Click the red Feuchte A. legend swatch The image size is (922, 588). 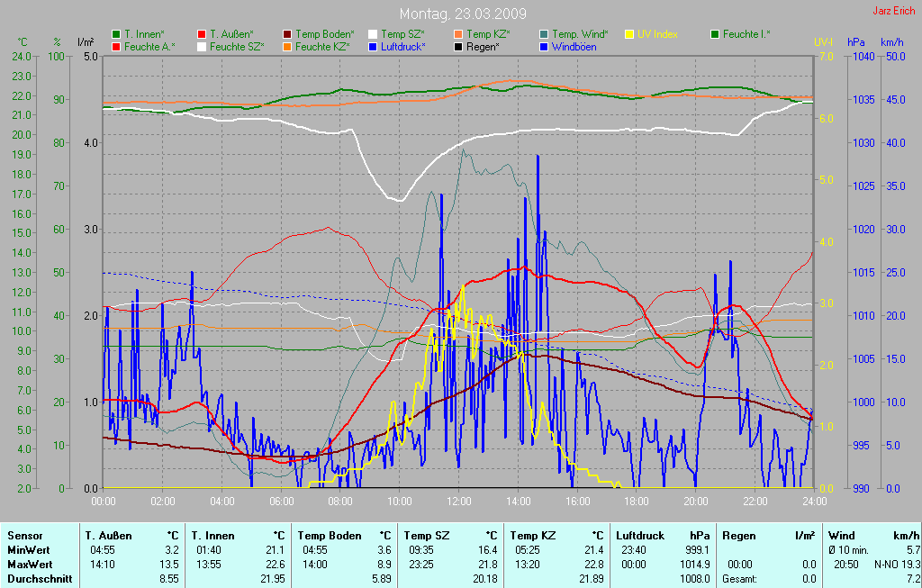[x=116, y=47]
